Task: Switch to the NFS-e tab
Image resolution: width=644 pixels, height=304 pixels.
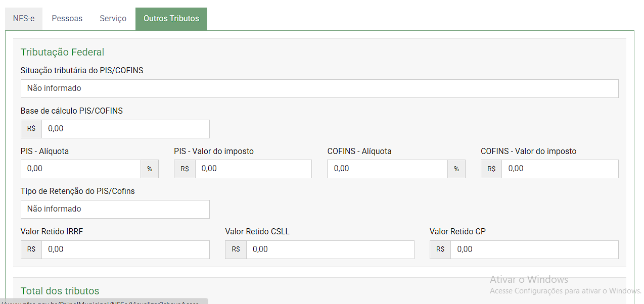Action: coord(24,19)
